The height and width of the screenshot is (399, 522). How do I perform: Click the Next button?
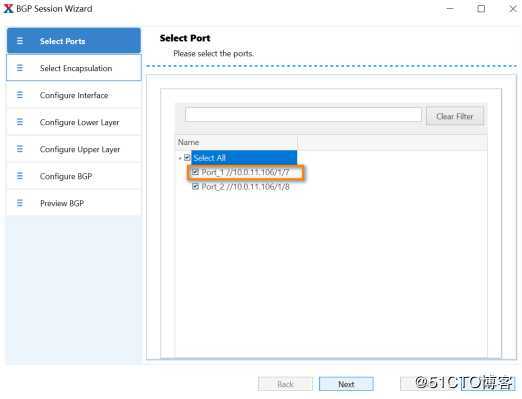coord(346,384)
